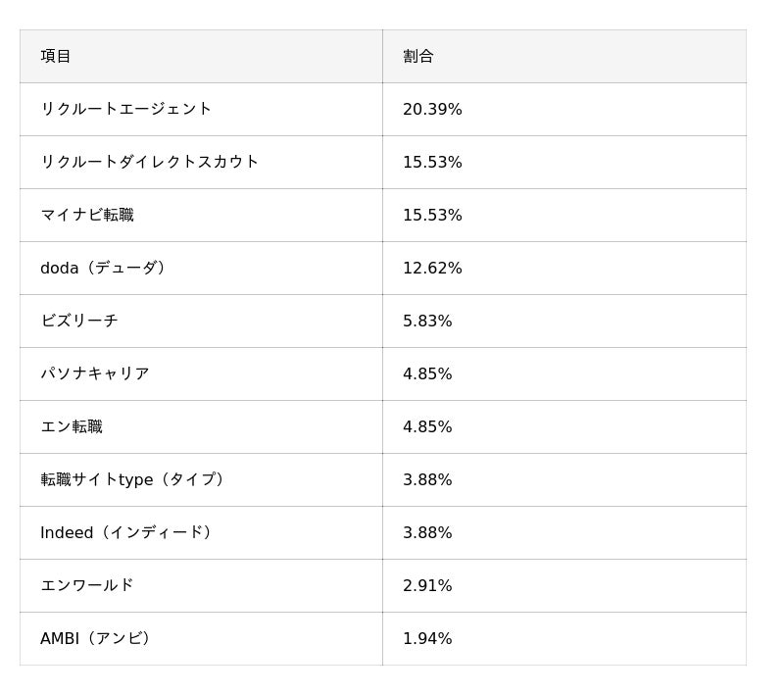Click the percentage for エン転職

427,426
